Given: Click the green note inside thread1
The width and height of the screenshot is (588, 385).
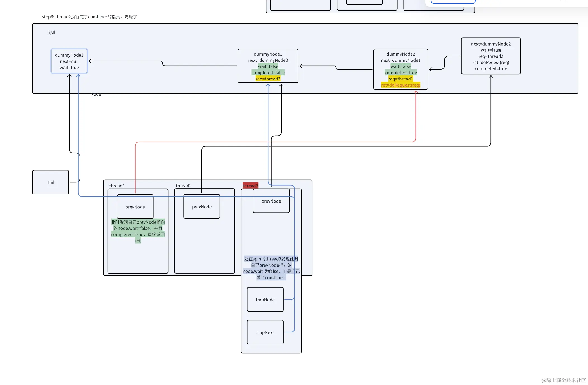Looking at the screenshot, I should (x=138, y=231).
